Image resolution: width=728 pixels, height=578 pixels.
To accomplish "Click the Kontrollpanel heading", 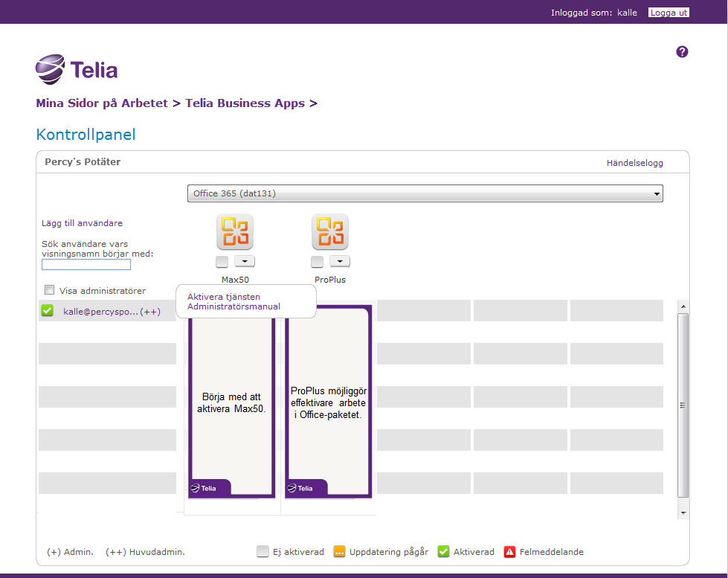I will [86, 135].
